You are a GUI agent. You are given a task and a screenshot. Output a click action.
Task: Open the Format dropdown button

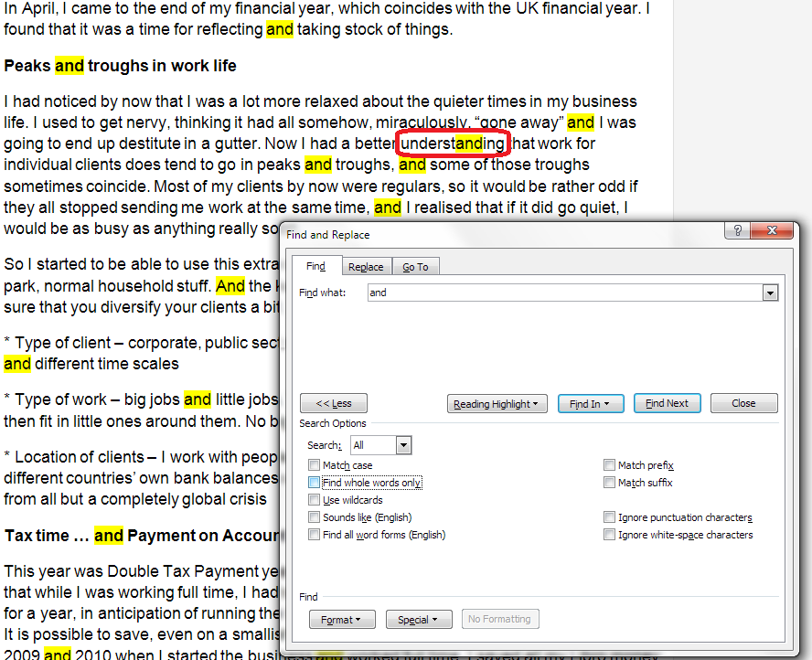[x=342, y=619]
